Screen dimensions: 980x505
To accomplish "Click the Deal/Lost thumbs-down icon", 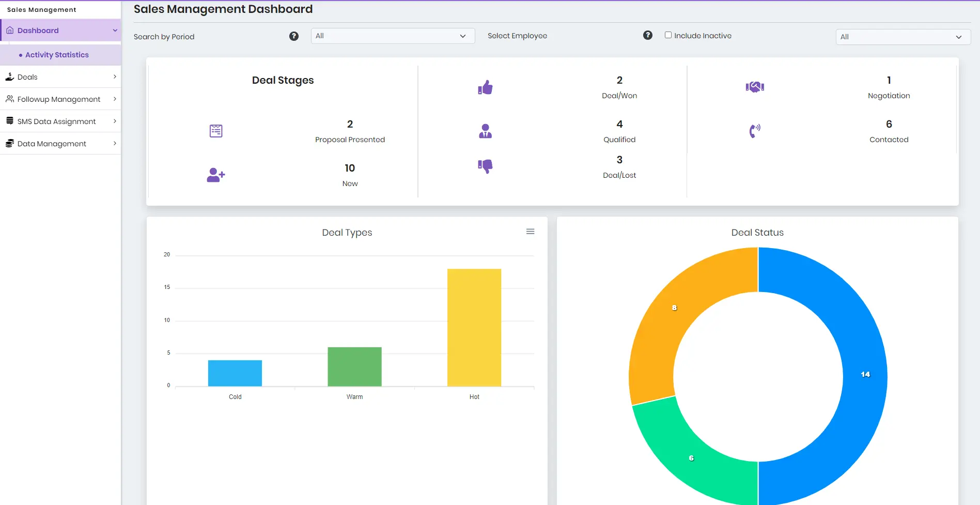I will pyautogui.click(x=485, y=166).
